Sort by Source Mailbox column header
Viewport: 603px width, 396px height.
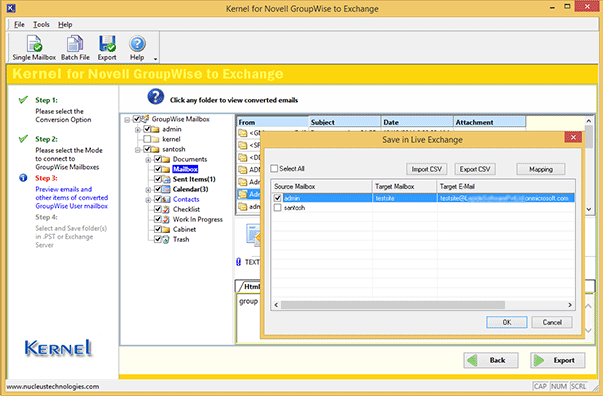tap(321, 186)
